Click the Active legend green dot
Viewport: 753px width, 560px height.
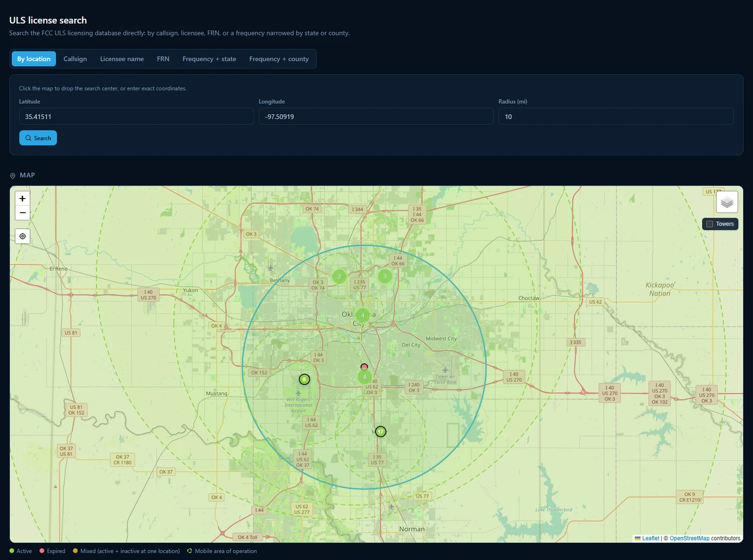pos(12,551)
